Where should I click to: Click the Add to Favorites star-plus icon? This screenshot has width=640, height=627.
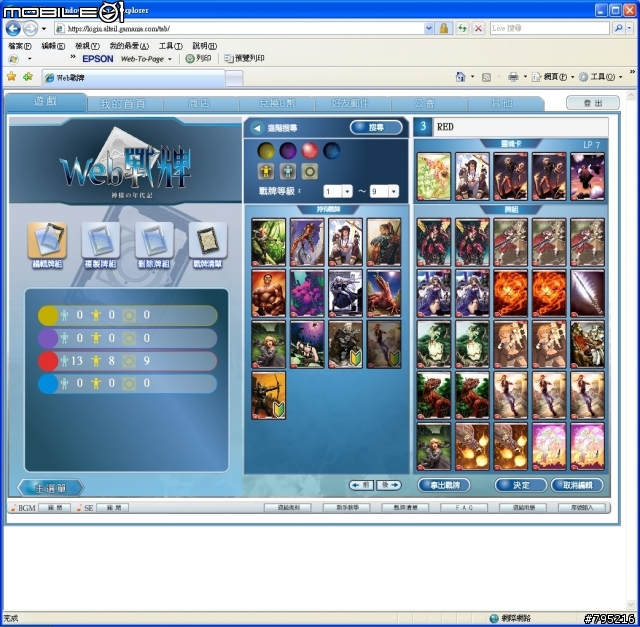tap(28, 76)
